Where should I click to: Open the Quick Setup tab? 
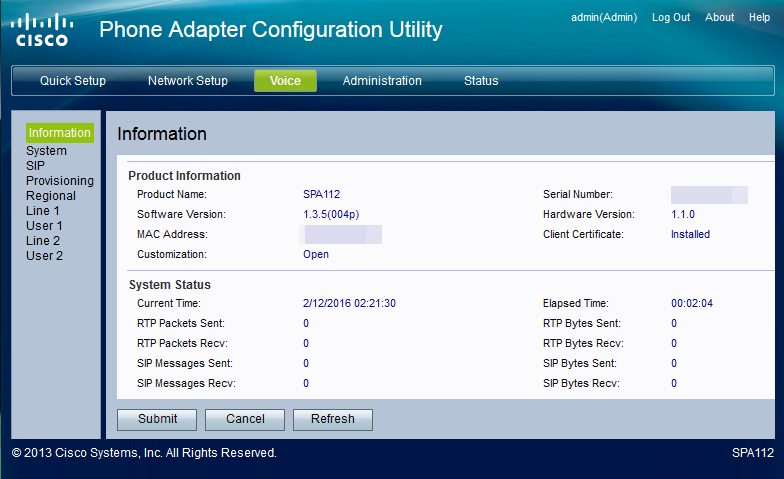coord(73,80)
